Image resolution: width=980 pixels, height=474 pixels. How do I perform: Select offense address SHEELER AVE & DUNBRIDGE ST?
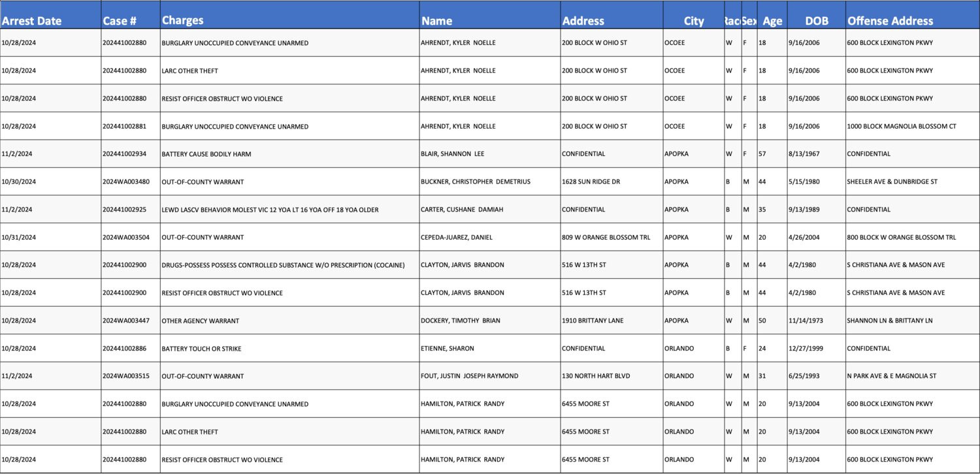pyautogui.click(x=913, y=182)
